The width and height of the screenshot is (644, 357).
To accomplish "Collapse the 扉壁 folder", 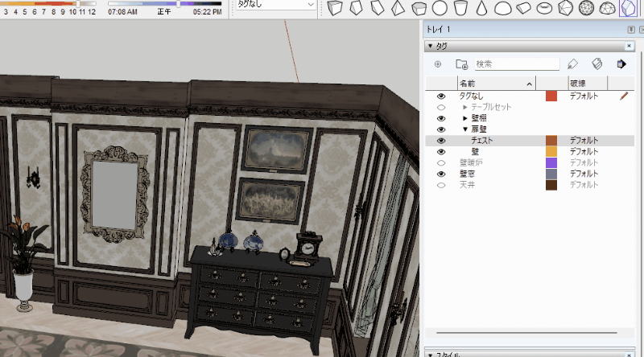I will point(465,129).
